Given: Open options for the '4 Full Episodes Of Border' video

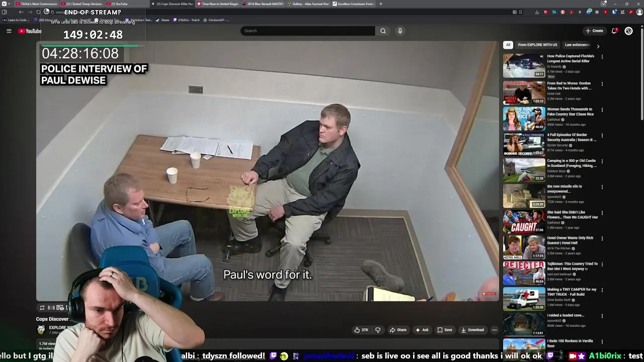Looking at the screenshot, I should coord(602,136).
